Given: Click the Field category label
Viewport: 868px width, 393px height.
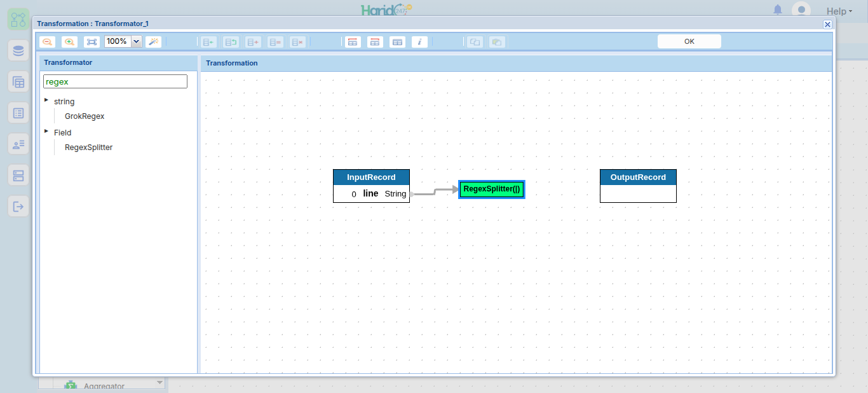Looking at the screenshot, I should click(63, 133).
